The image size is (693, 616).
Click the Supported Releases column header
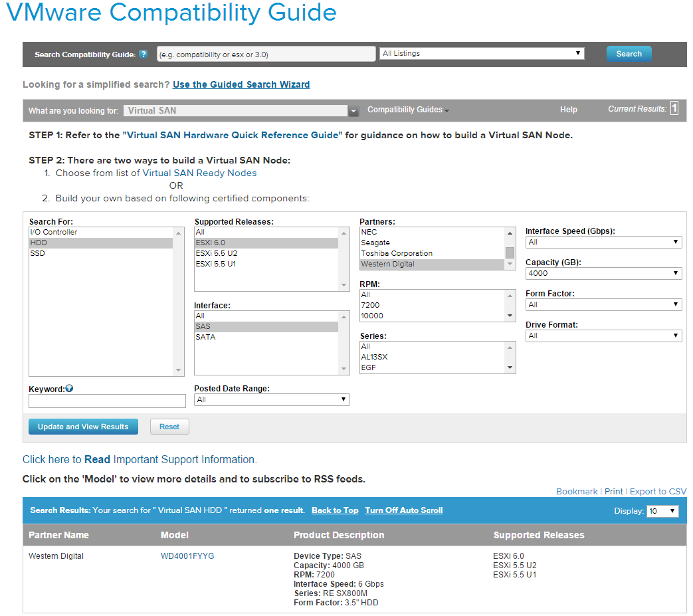[539, 535]
